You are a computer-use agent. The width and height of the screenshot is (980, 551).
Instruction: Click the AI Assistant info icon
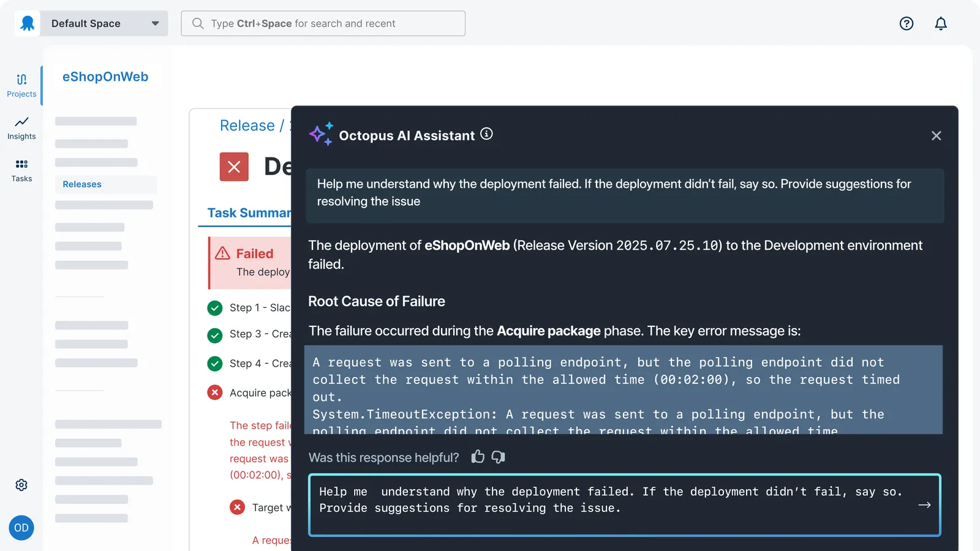click(486, 134)
